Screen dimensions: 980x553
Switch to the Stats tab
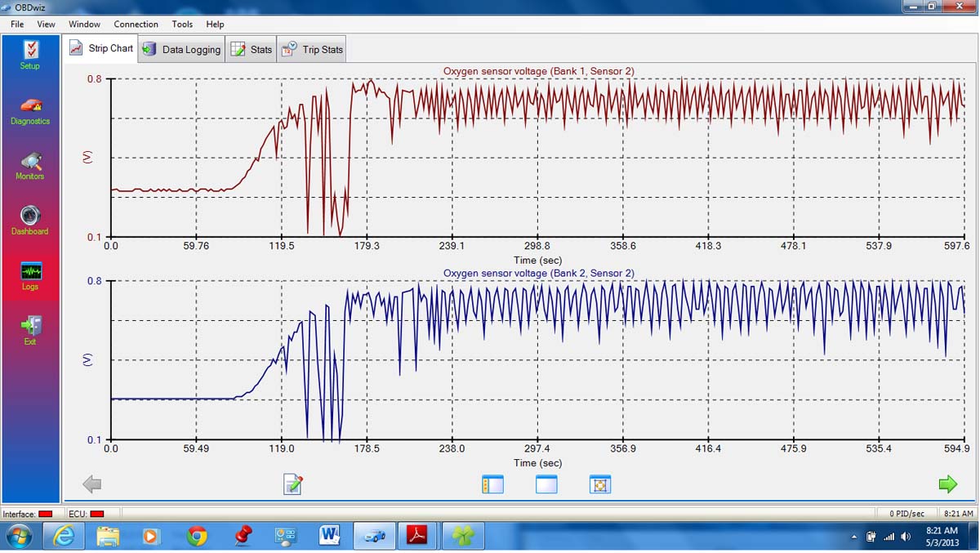(252, 49)
